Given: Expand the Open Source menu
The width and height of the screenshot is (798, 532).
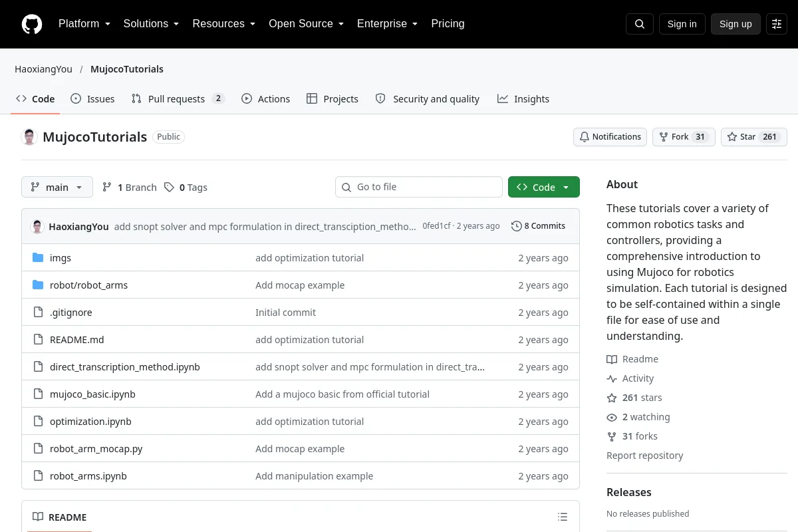Looking at the screenshot, I should pyautogui.click(x=307, y=24).
